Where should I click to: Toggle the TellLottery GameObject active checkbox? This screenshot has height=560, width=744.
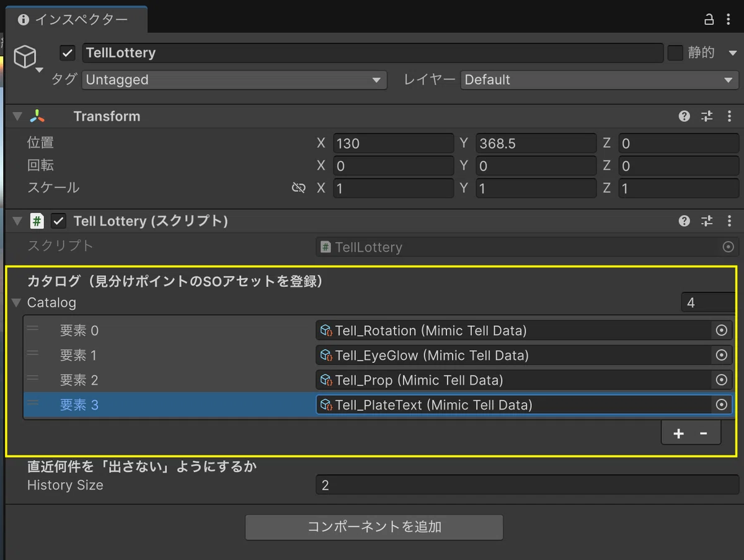tap(68, 53)
